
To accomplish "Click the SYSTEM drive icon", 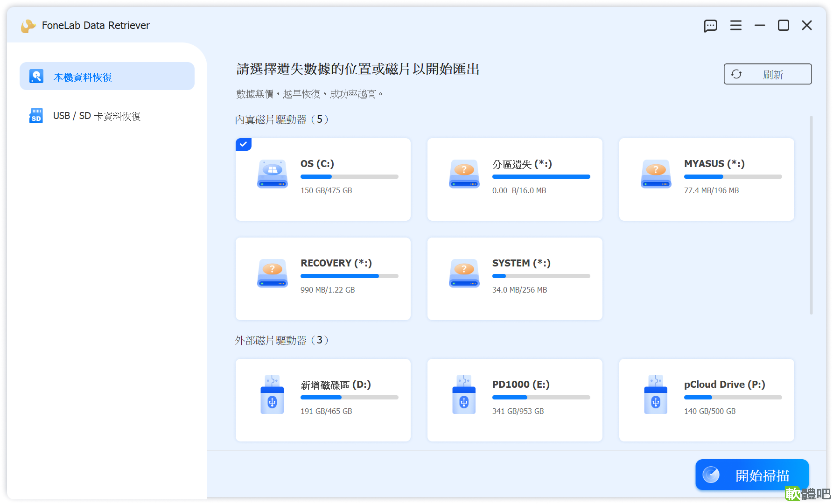I will click(464, 273).
